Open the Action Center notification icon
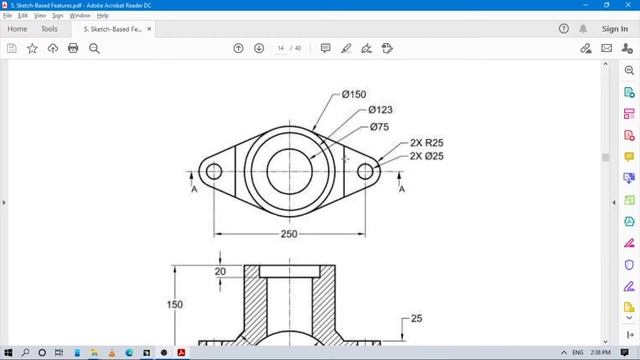This screenshot has height=360, width=640. pos(624,353)
